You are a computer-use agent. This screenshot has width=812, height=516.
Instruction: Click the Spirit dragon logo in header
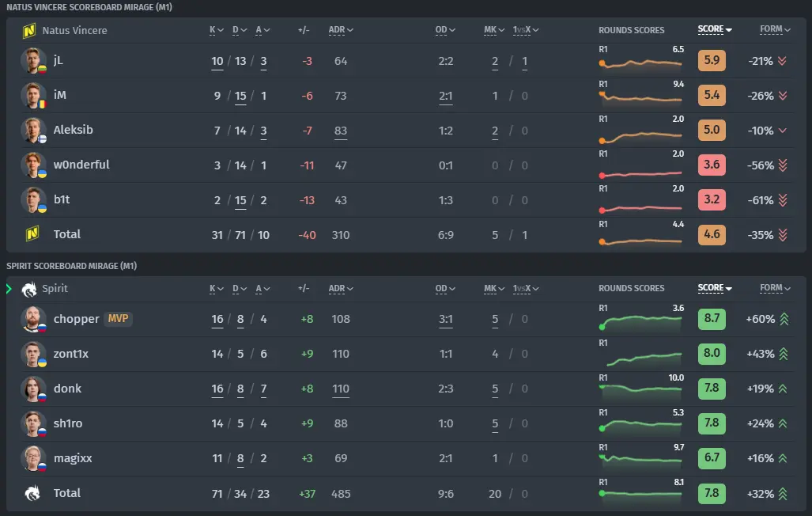[29, 289]
